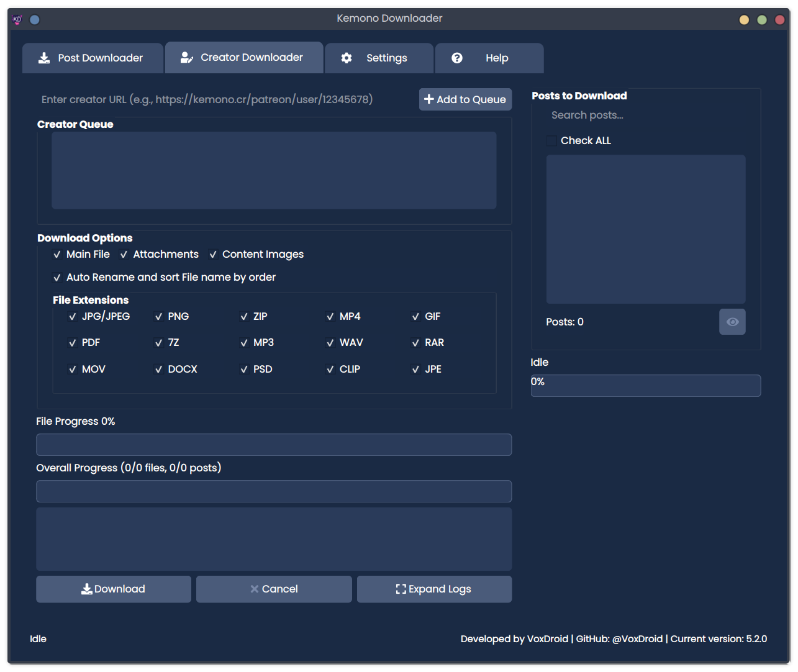Click the Overall Progress bar
Screen dimensions: 798x672
[274, 491]
